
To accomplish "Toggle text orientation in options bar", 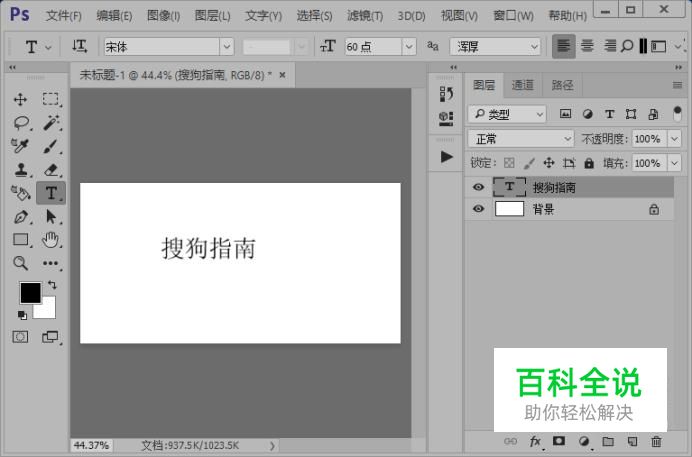I will point(79,46).
